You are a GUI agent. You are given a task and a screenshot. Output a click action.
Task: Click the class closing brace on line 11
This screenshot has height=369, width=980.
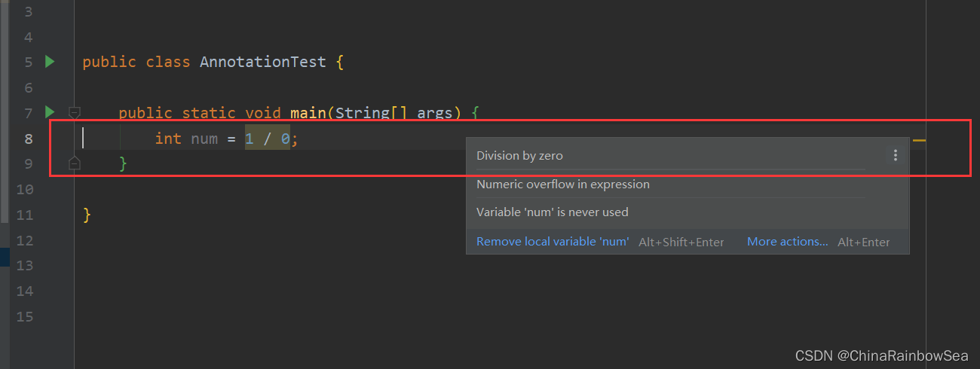87,215
